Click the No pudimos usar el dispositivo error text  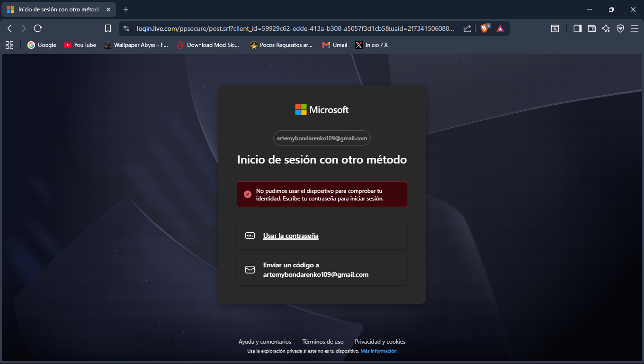320,195
